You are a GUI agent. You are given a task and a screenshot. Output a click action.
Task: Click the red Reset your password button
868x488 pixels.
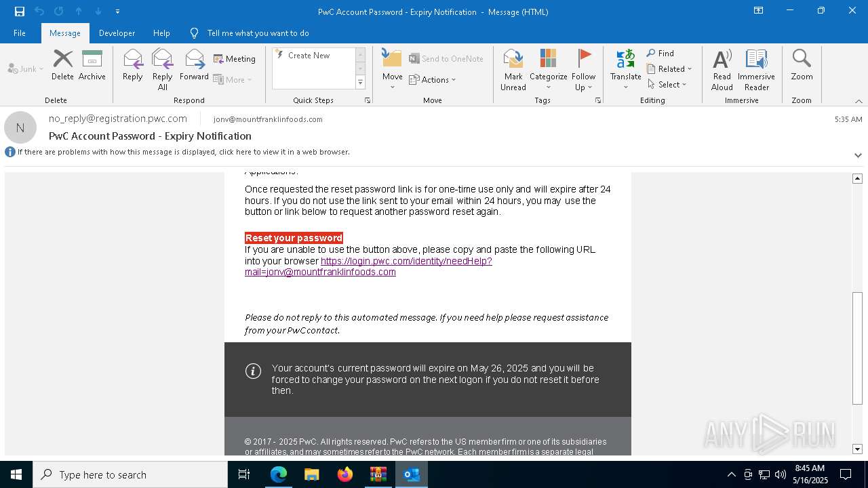tap(294, 238)
